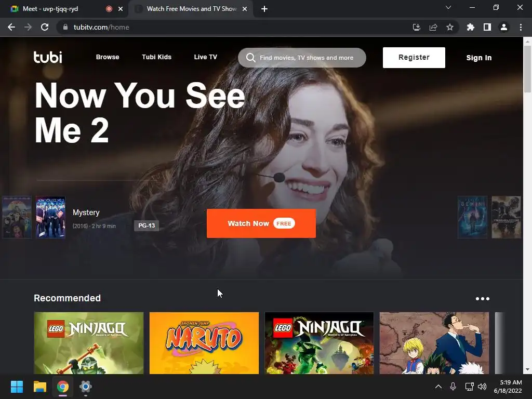Viewport: 532px width, 399px height.
Task: Select the animated movie poster thumbnail in the hero carousel
Action: pos(17,217)
